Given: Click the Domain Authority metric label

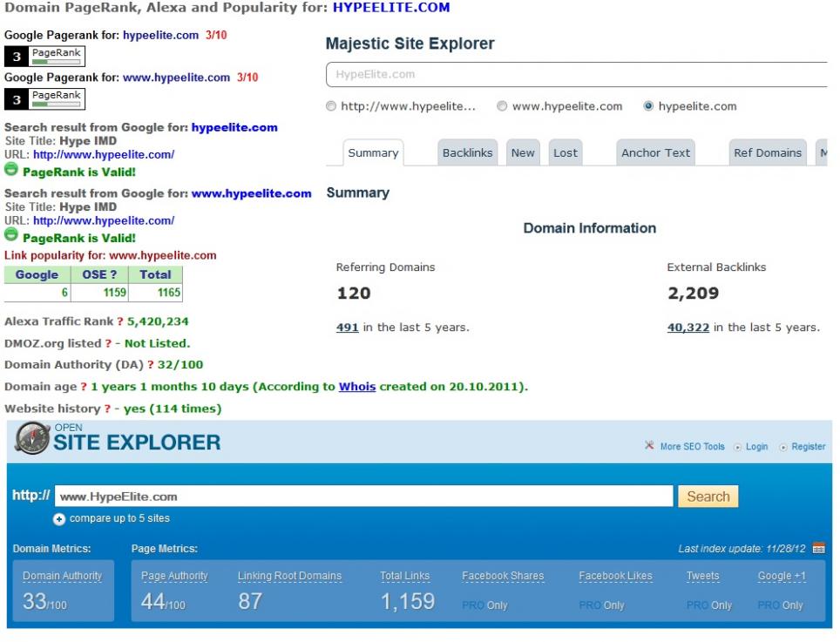Looking at the screenshot, I should 62,576.
